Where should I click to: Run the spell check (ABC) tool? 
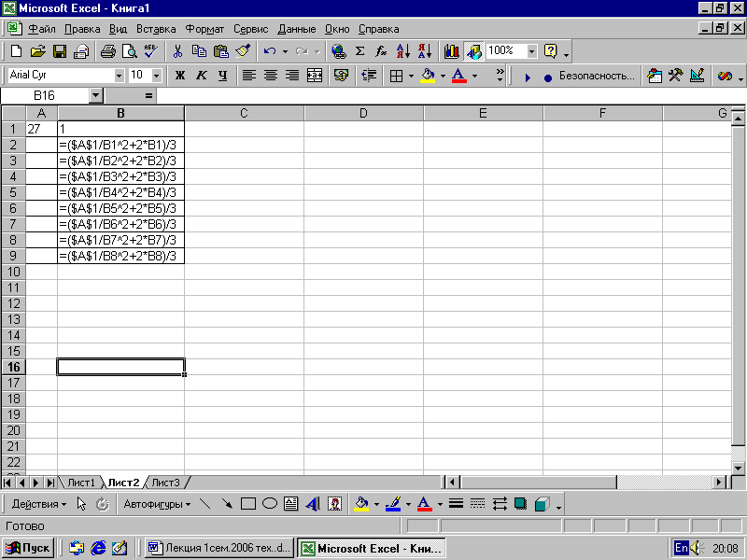[x=151, y=51]
